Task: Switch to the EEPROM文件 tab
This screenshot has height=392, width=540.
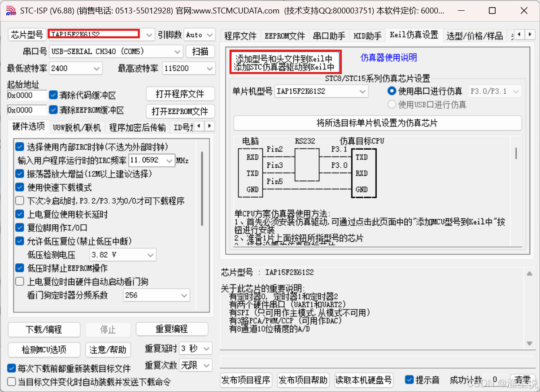Action: tap(284, 35)
